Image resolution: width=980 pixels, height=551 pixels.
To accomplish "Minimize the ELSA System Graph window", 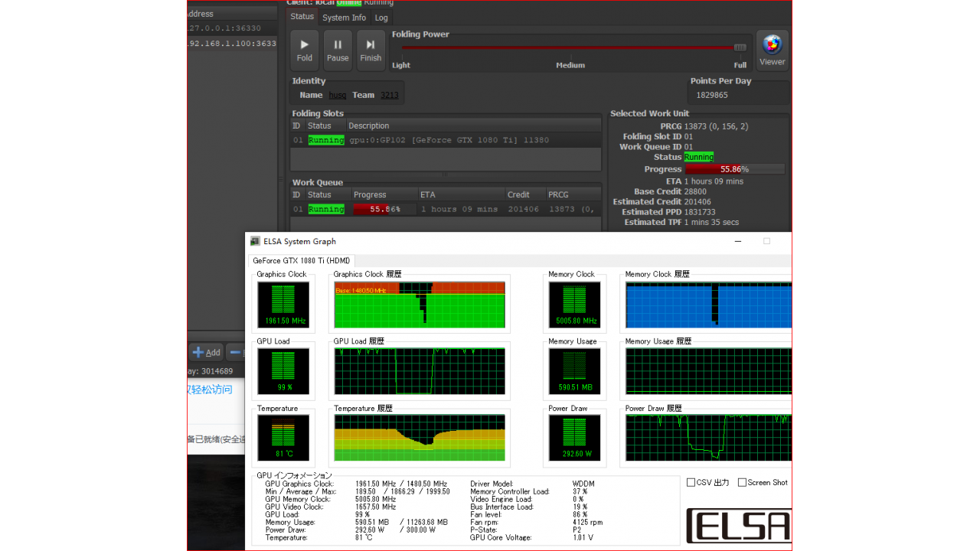I will pyautogui.click(x=738, y=241).
